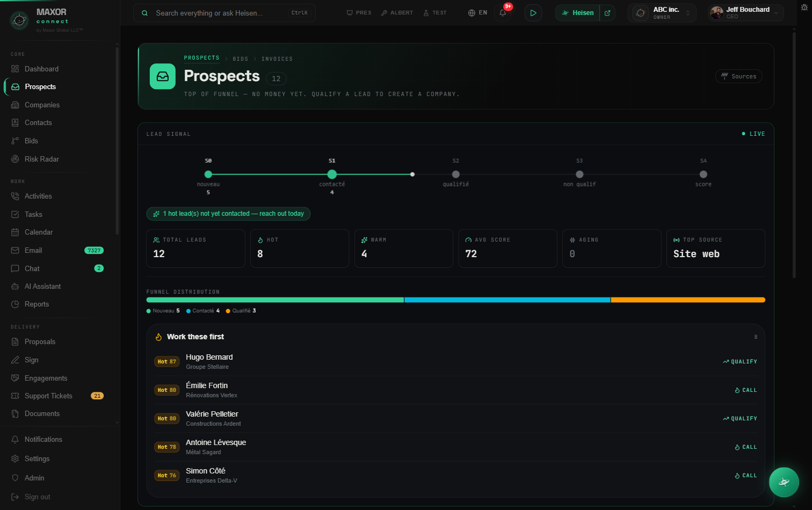Select the S1 contacté stage marker

(x=332, y=174)
